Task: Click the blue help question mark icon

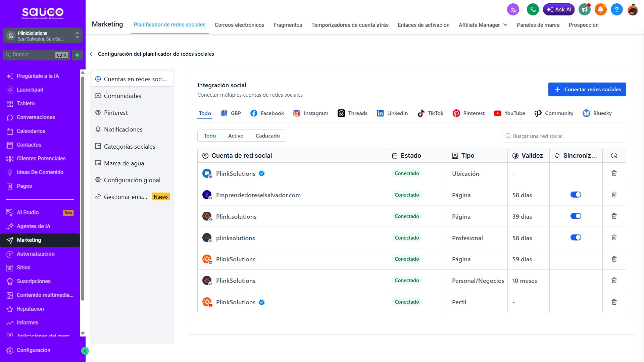Action: coord(617,10)
